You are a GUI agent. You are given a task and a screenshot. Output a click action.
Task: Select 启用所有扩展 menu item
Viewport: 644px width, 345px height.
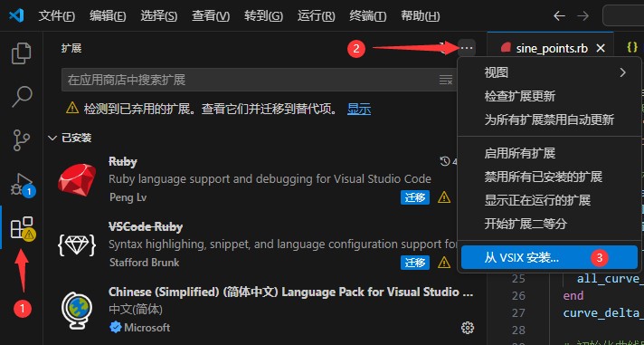(549, 153)
